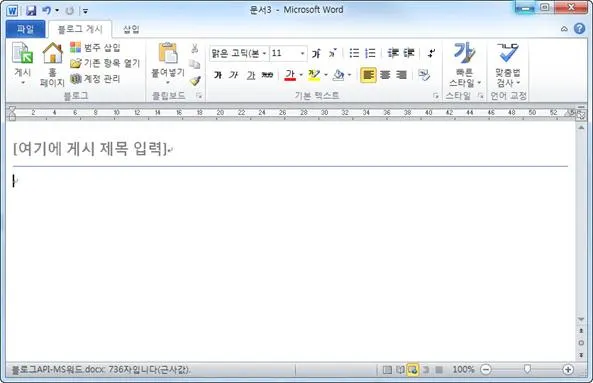Viewport: 593px width, 383px height.
Task: Open the 스타일 group dialog launcher
Action: [480, 96]
